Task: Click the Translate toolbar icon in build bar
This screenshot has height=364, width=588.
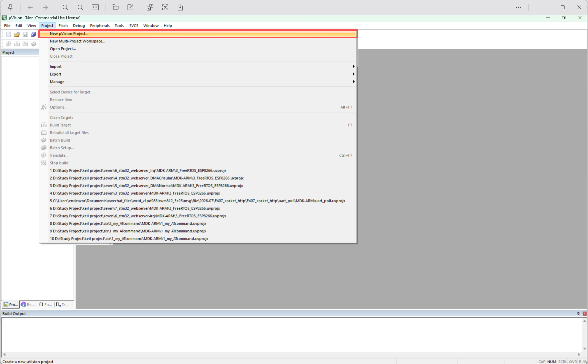Action: [9, 44]
